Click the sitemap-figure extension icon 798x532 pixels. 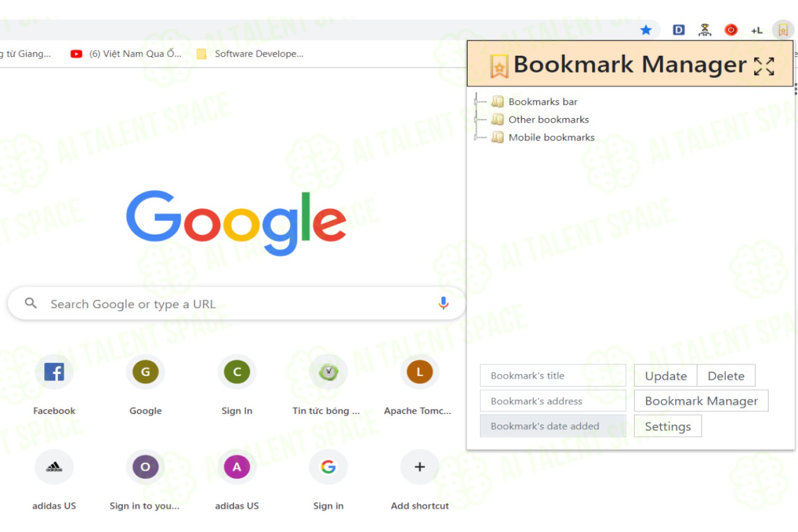tap(705, 30)
